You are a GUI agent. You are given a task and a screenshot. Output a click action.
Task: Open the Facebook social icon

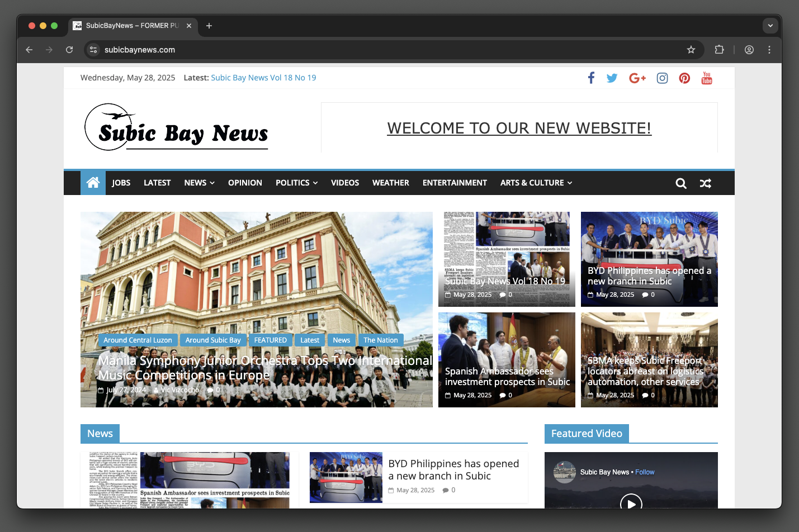click(x=591, y=78)
